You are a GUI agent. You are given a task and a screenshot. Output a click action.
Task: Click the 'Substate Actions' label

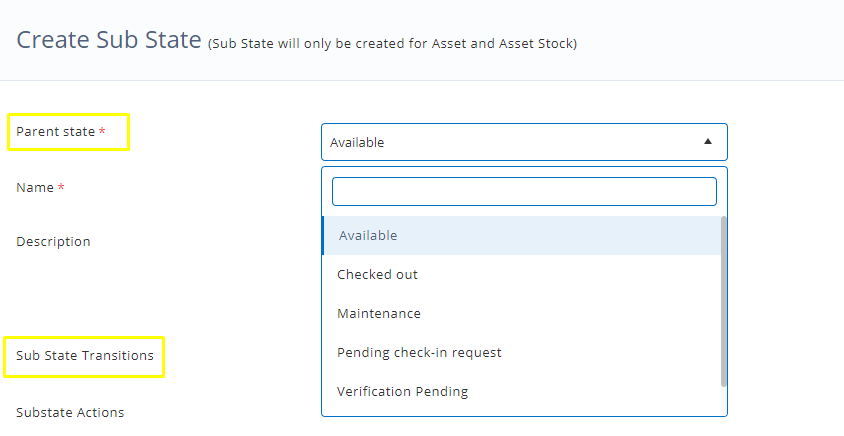pyautogui.click(x=70, y=412)
